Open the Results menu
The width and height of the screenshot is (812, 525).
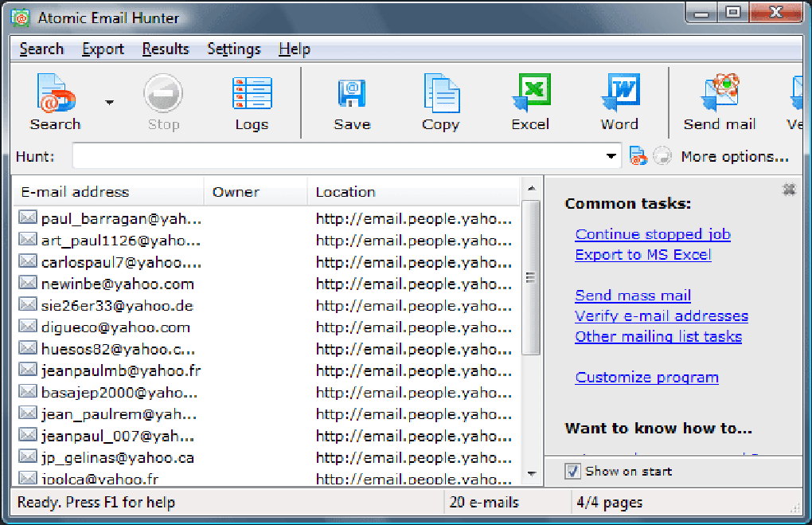166,49
